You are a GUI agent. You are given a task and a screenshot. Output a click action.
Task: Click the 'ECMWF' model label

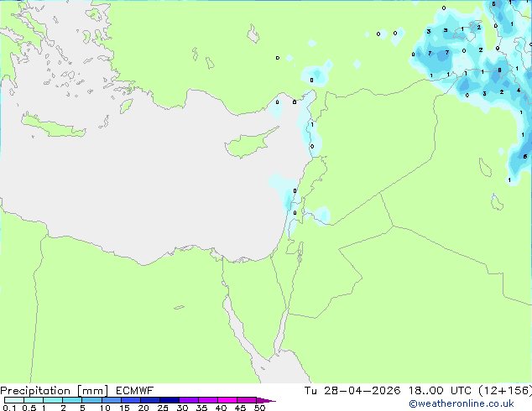coord(135,391)
